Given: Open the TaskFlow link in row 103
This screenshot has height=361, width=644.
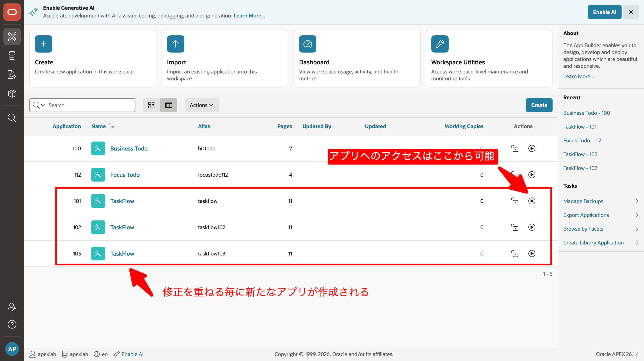Looking at the screenshot, I should [122, 254].
